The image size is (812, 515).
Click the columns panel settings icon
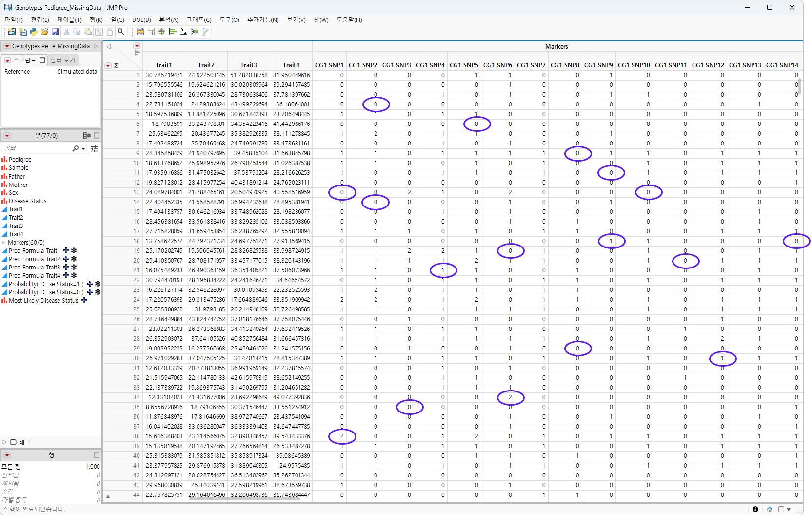tap(87, 135)
